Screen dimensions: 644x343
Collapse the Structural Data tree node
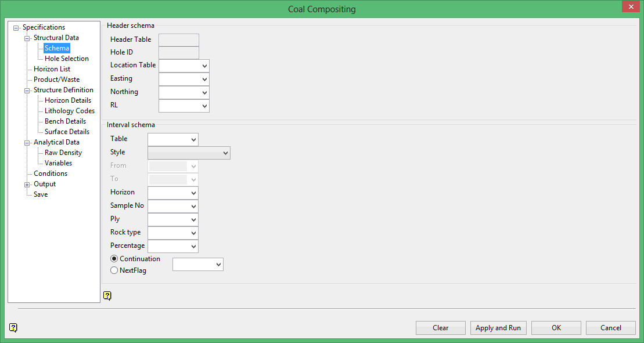pos(27,38)
